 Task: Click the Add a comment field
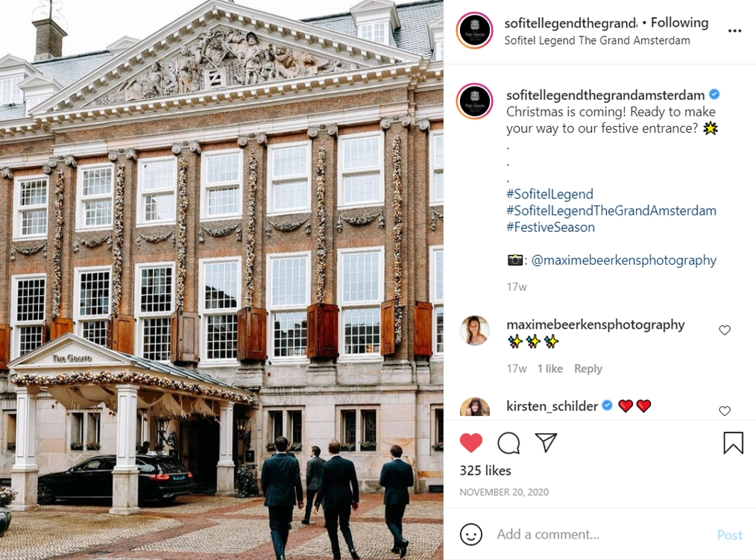coord(602,535)
